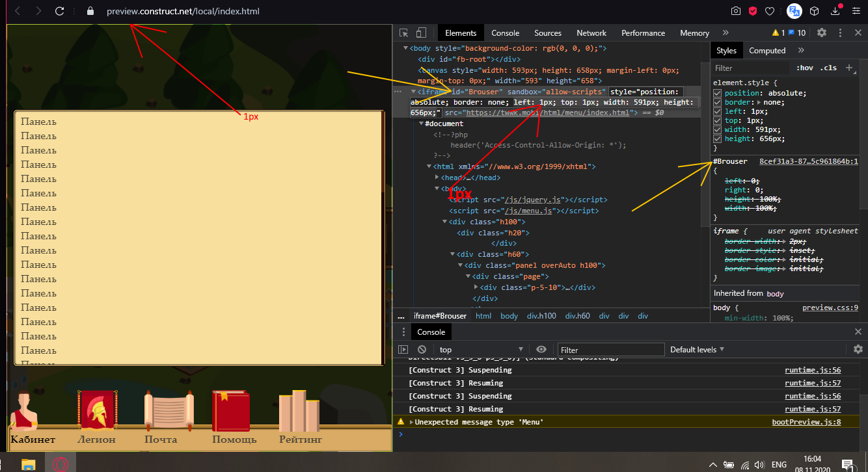Viewport: 868px width, 472px height.
Task: Open the Кабинет character icon in the game
Action: pyautogui.click(x=24, y=410)
